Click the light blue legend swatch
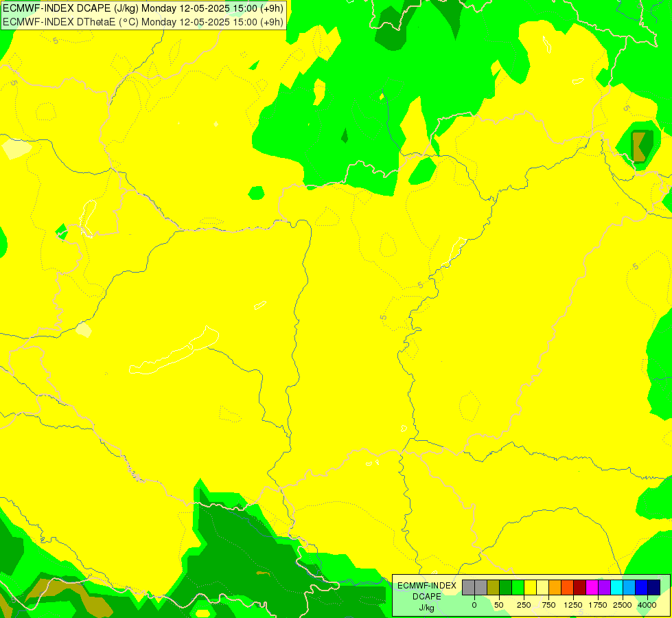The image size is (672, 618). [x=629, y=588]
